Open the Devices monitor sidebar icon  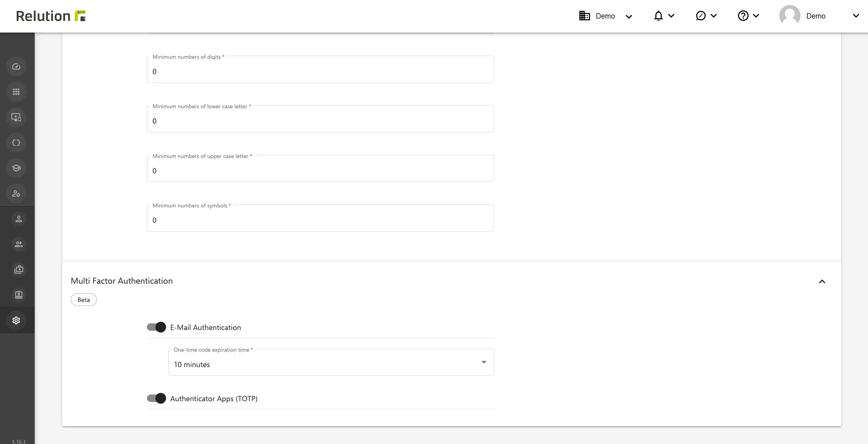[x=16, y=117]
